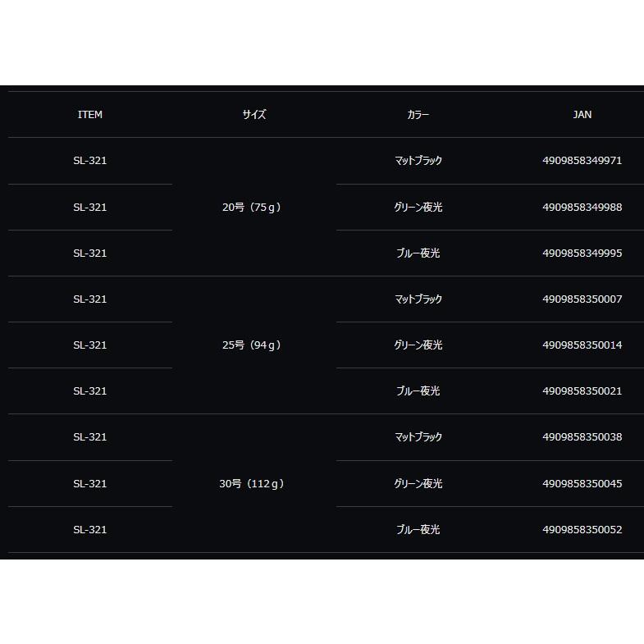This screenshot has width=644, height=644.
Task: Click the ITEM column header
Action: [90, 115]
